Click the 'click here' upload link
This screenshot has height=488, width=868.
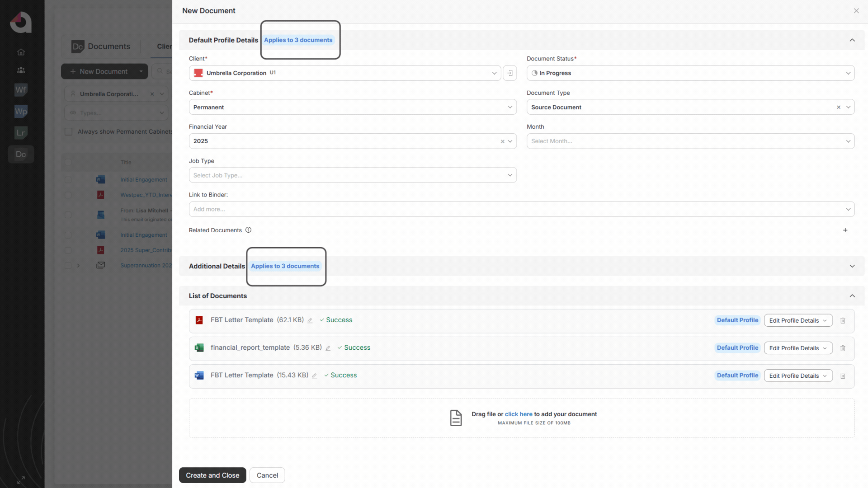coord(519,414)
